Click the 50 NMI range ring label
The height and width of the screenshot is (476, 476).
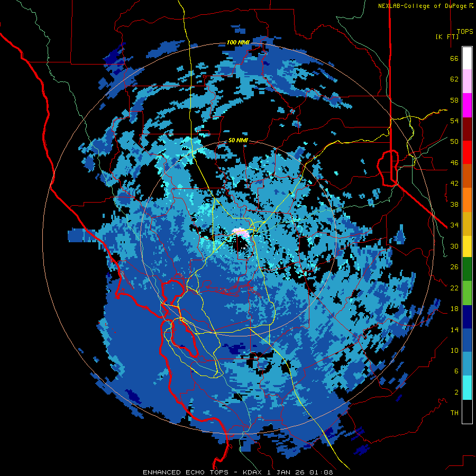pos(238,141)
